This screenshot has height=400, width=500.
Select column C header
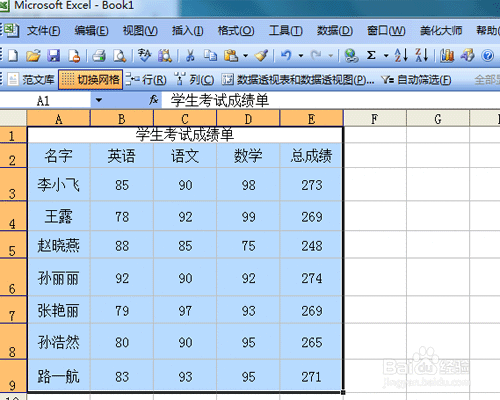[x=185, y=119]
